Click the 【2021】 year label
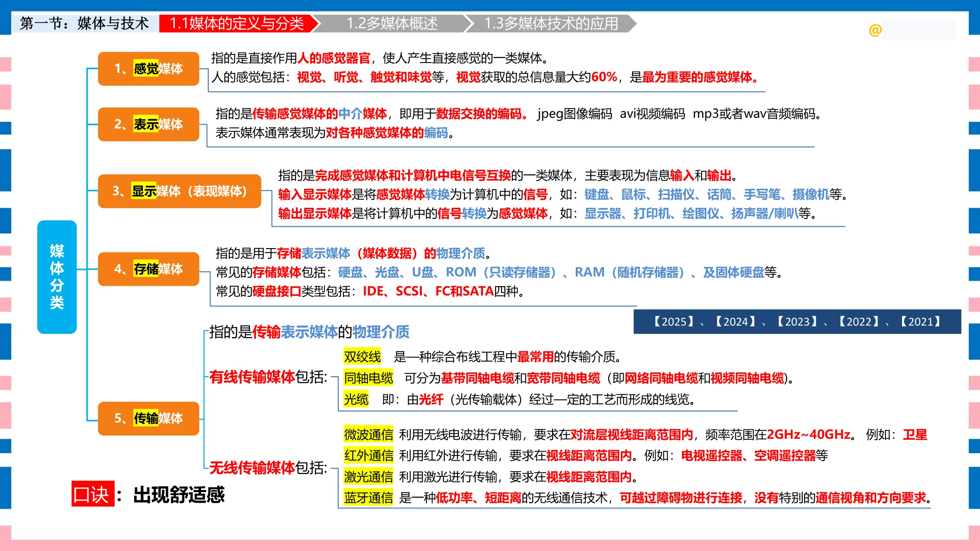Viewport: 980px width, 551px height. coord(921,321)
